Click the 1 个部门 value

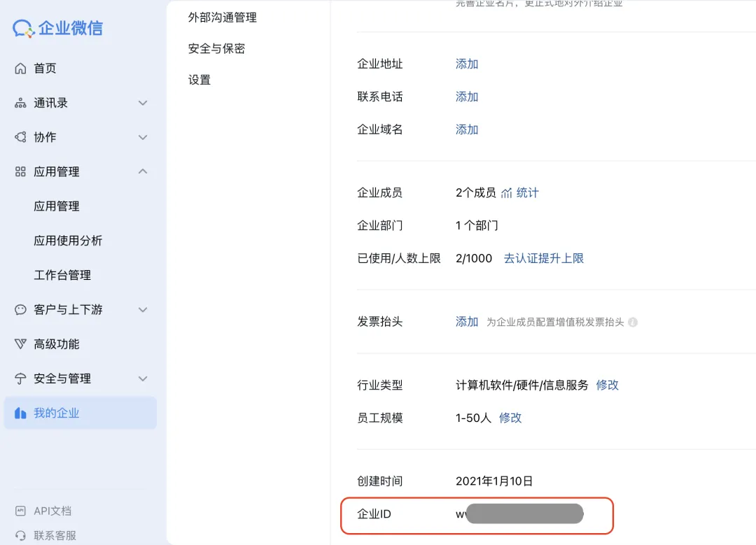tap(477, 225)
